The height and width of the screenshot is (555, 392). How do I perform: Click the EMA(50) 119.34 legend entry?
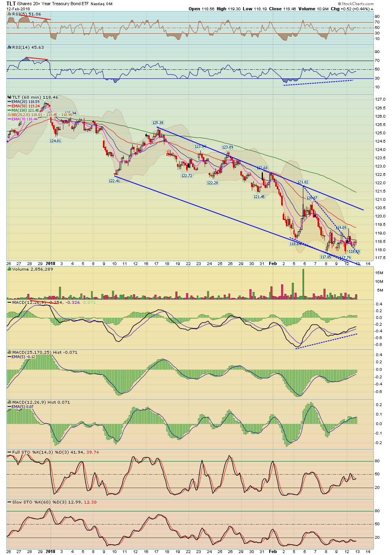[x=25, y=106]
